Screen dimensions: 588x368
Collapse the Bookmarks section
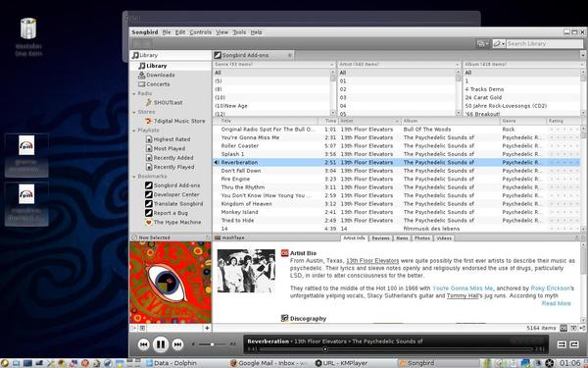[x=134, y=176]
